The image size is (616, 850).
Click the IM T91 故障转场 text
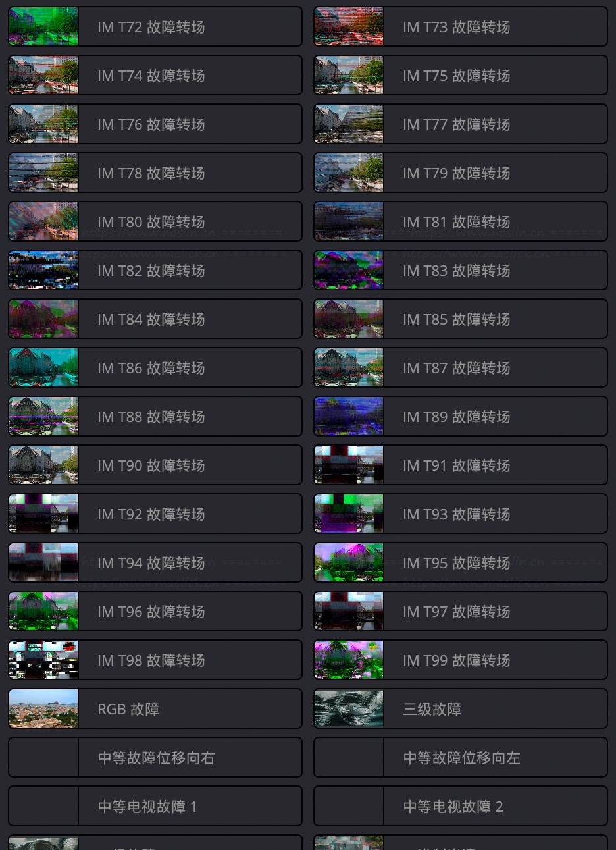(x=457, y=465)
